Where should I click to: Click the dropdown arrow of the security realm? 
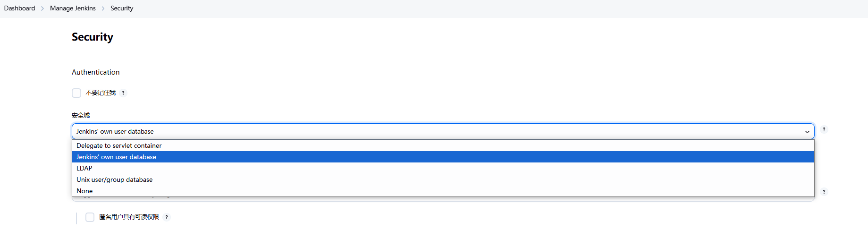[x=807, y=132]
